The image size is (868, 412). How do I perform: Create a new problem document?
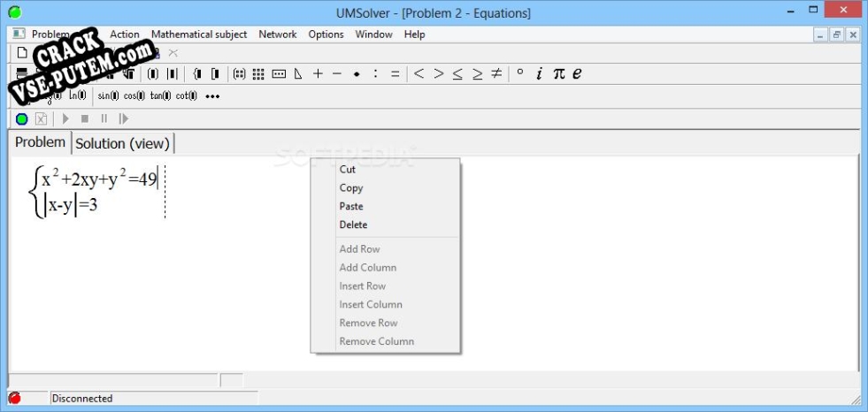click(x=22, y=53)
